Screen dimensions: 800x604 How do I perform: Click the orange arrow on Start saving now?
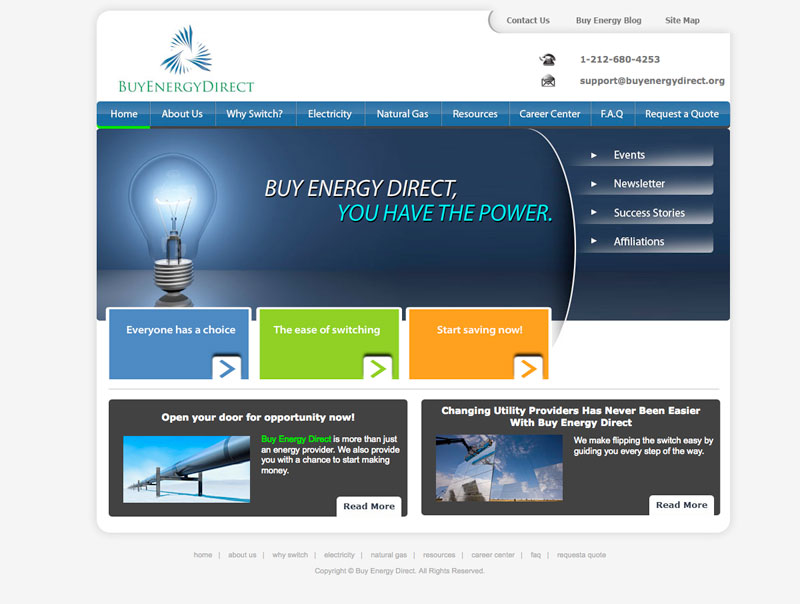click(x=528, y=368)
